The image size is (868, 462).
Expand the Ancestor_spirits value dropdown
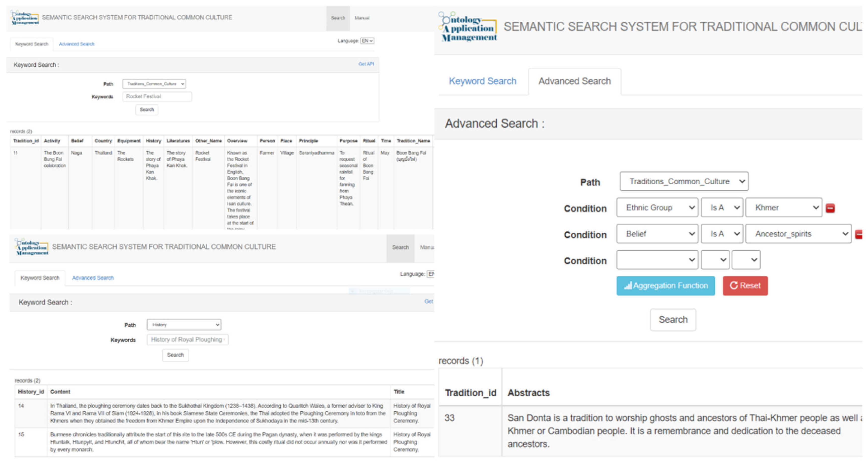798,234
